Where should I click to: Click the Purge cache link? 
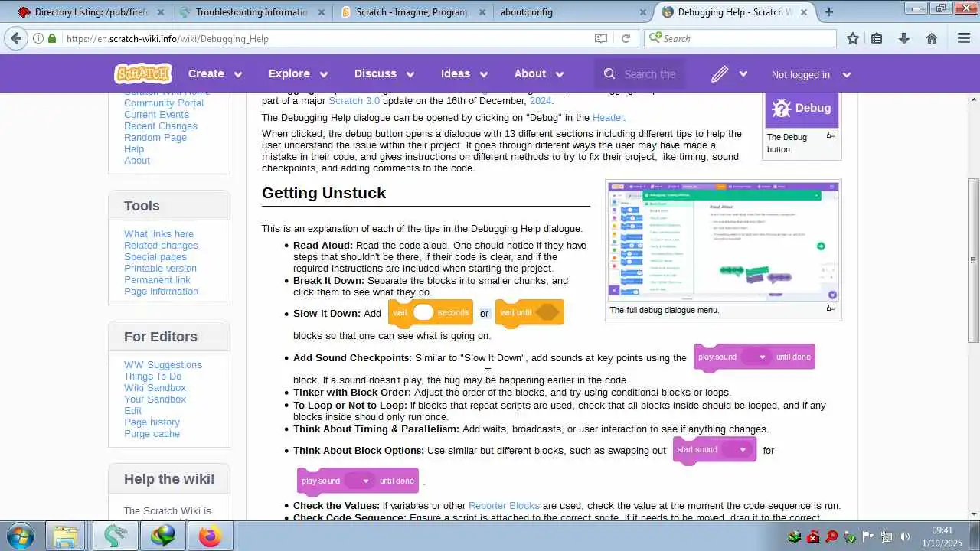pos(152,434)
